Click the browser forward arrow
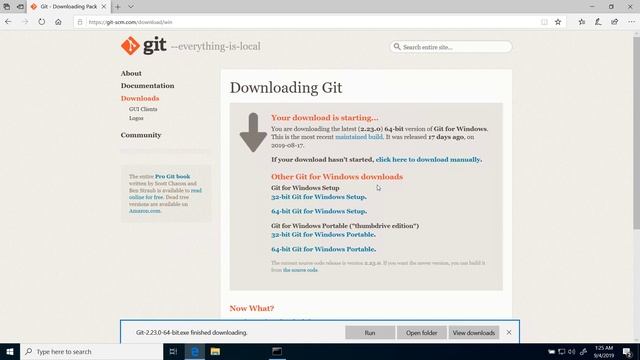This screenshot has width=640, height=360. coord(25,22)
